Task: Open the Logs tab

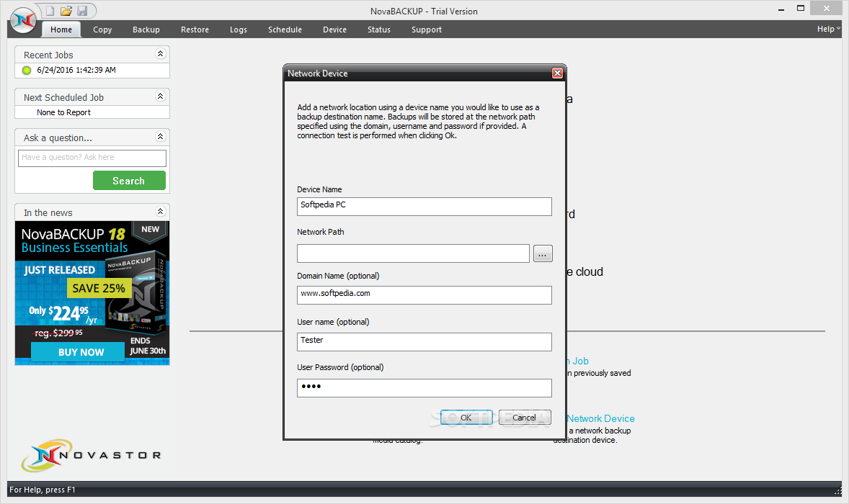Action: (x=239, y=30)
